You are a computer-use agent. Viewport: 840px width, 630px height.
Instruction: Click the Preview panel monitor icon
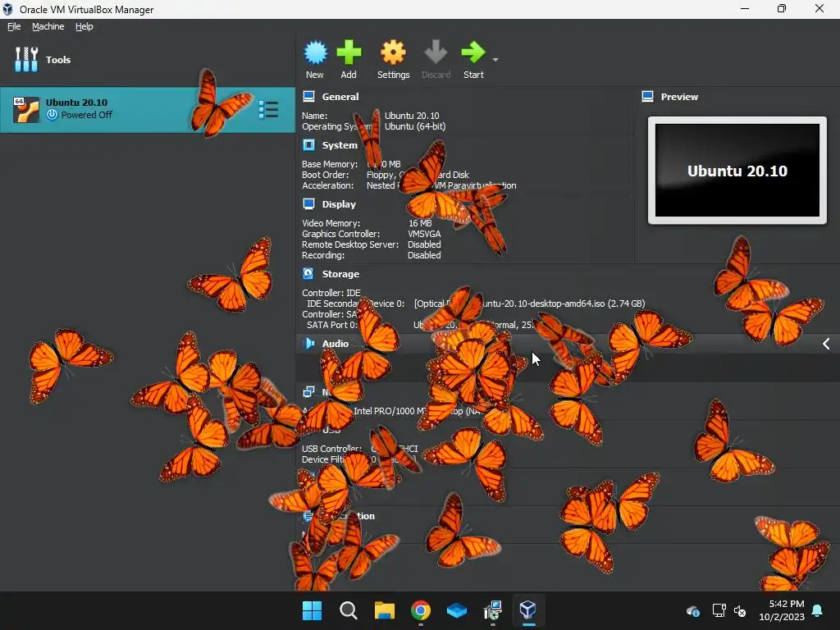point(648,97)
